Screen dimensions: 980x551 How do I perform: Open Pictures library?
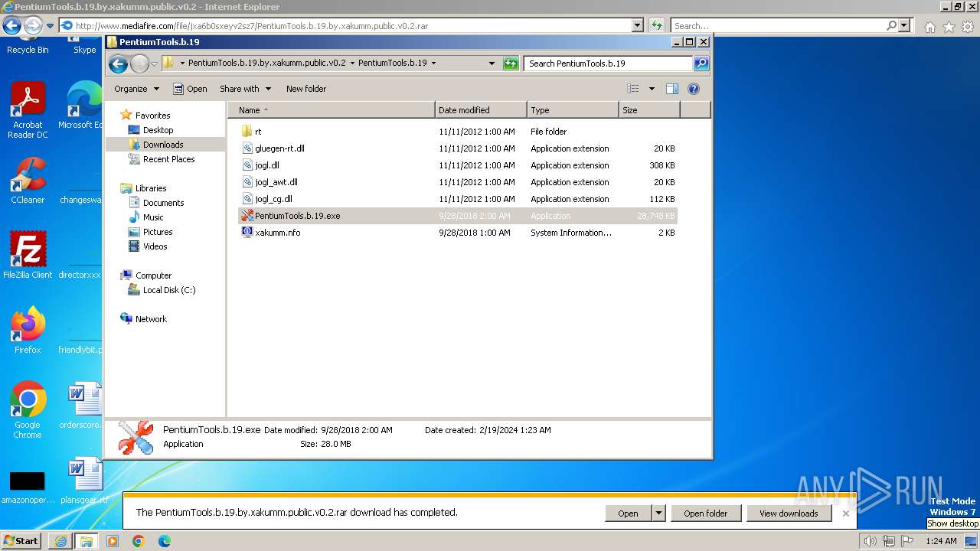pyautogui.click(x=158, y=232)
